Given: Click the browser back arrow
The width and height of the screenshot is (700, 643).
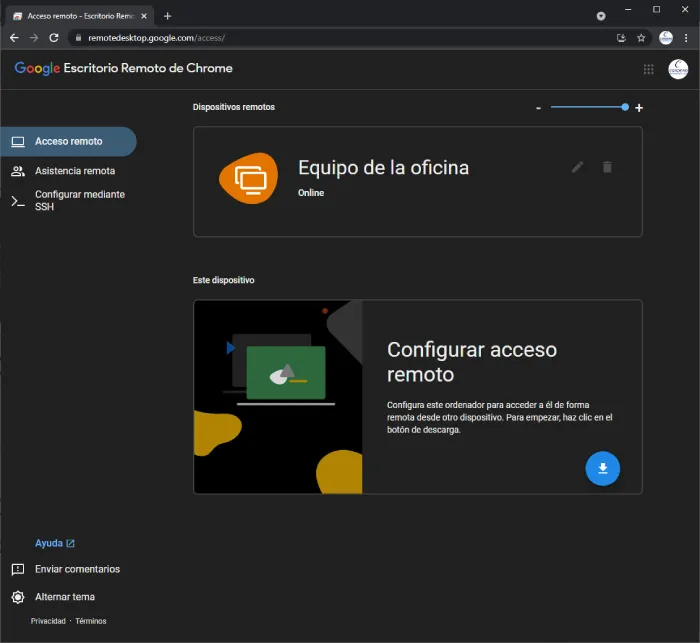Looking at the screenshot, I should point(14,38).
